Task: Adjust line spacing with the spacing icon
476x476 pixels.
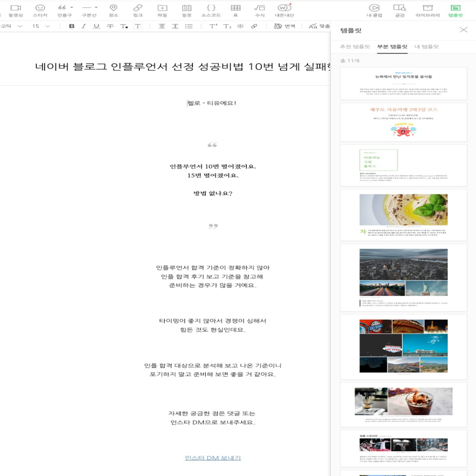Action: pyautogui.click(x=175, y=26)
